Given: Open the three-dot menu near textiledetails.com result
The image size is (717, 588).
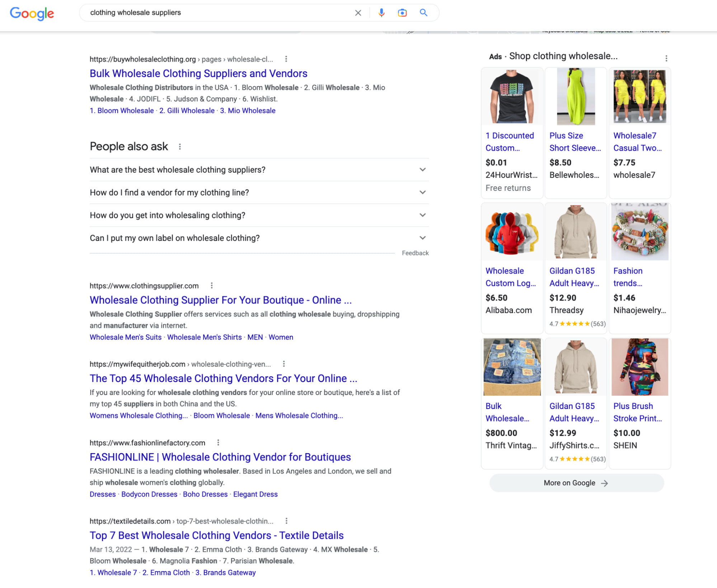Looking at the screenshot, I should [x=286, y=521].
